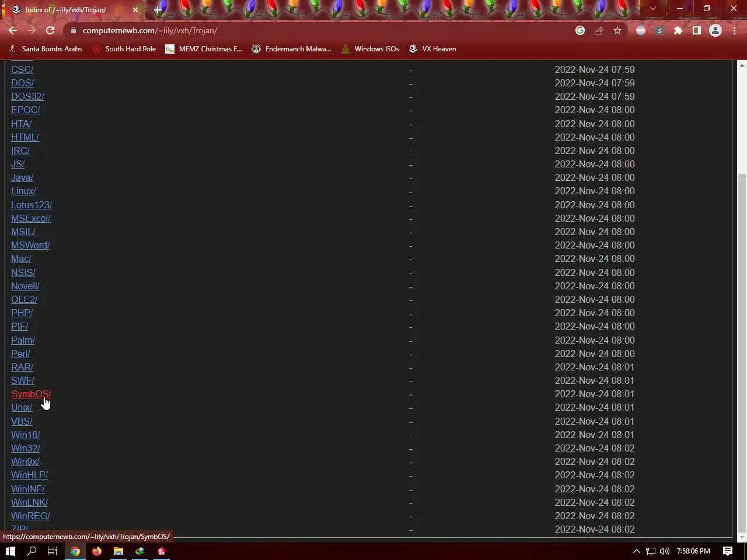This screenshot has height=560, width=747.
Task: Open the Unix/ directory
Action: click(22, 407)
